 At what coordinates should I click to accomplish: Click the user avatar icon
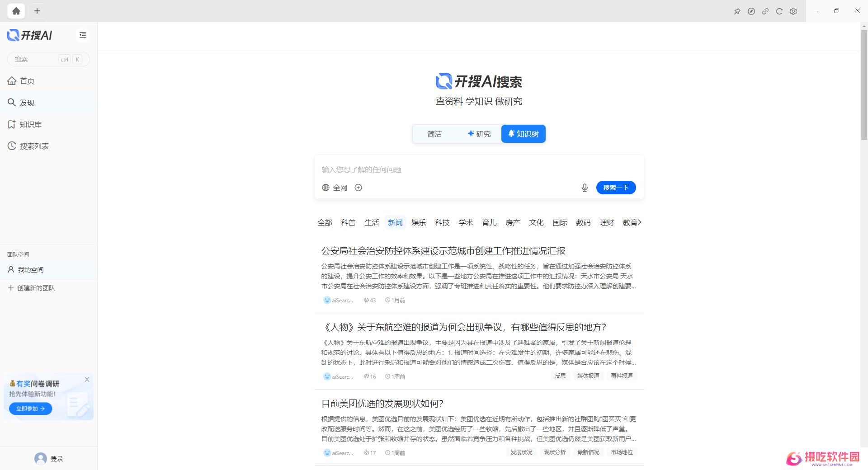coord(41,459)
